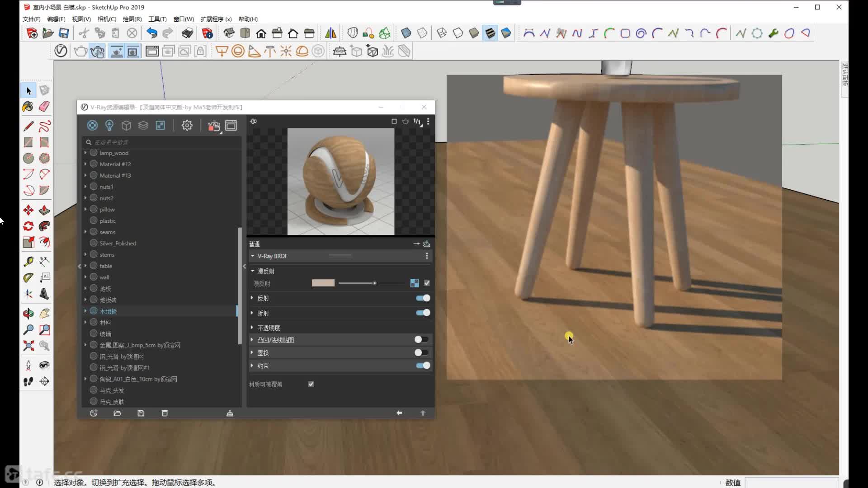Select the Tape Measure tool

click(x=28, y=262)
